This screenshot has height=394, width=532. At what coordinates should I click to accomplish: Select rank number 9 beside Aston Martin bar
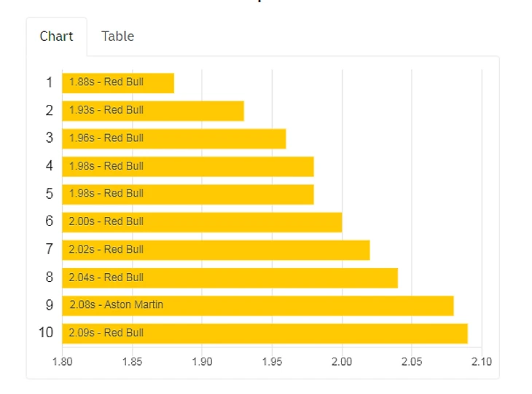coord(50,305)
